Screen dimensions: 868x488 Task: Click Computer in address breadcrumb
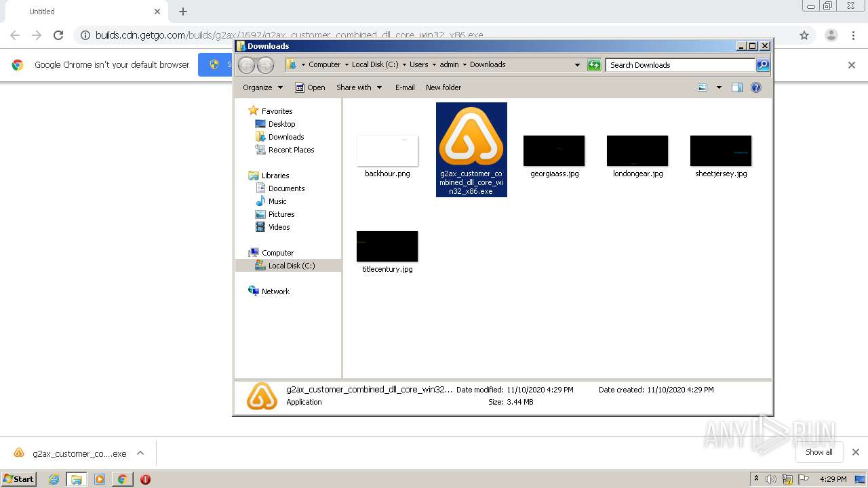point(324,64)
